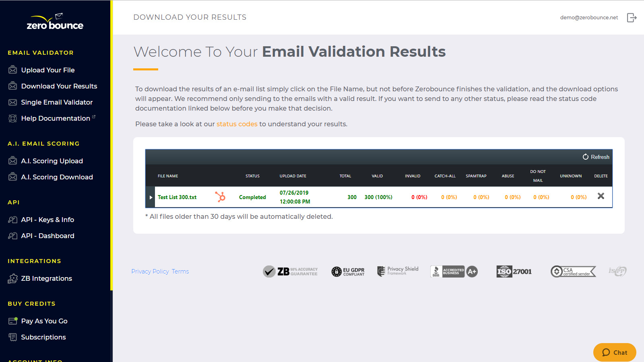Click the Completed status text
644x362 pixels.
point(252,197)
